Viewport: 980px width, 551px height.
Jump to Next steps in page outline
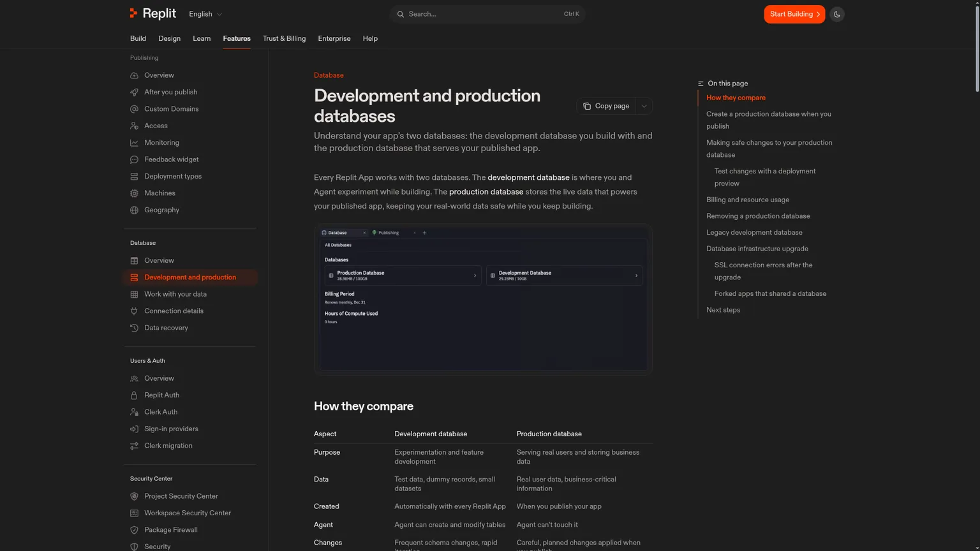click(723, 310)
